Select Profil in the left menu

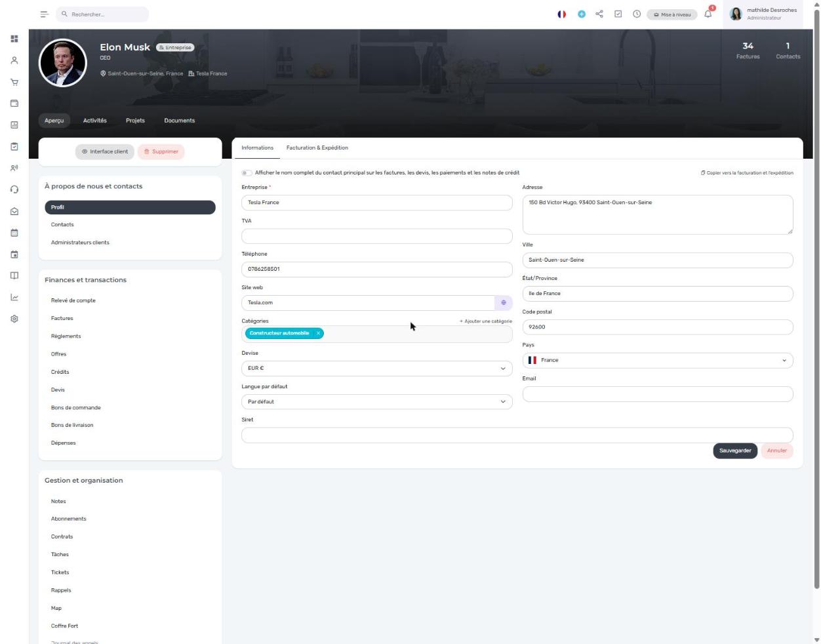(130, 207)
